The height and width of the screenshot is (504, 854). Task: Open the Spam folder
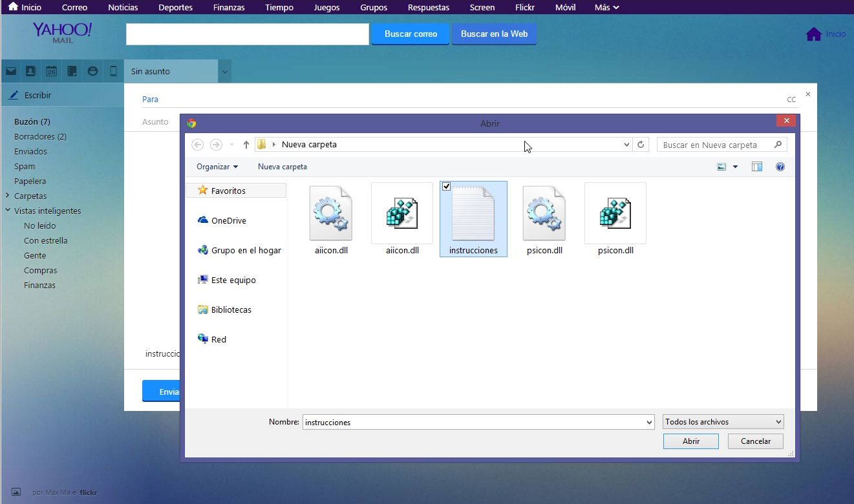click(25, 166)
